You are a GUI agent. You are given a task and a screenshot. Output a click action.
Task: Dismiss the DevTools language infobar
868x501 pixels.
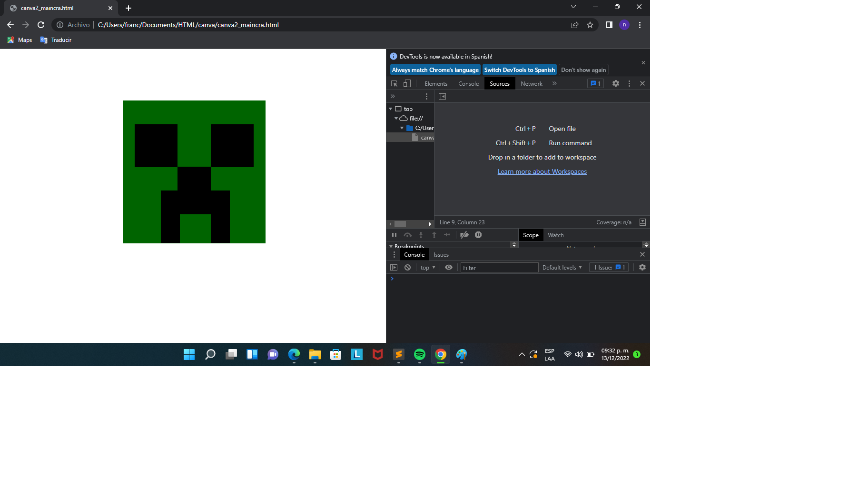(643, 63)
